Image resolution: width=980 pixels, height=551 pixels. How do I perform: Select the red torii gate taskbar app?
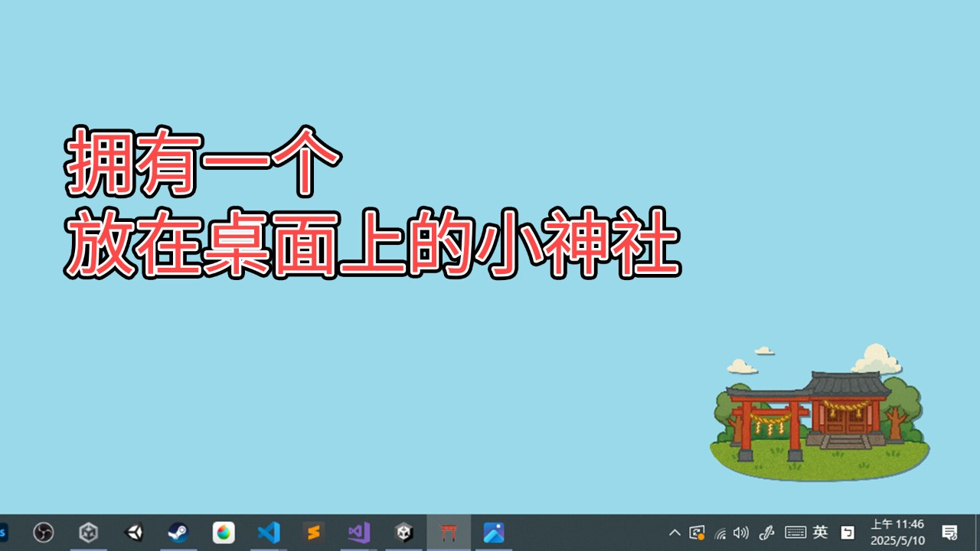click(x=449, y=533)
